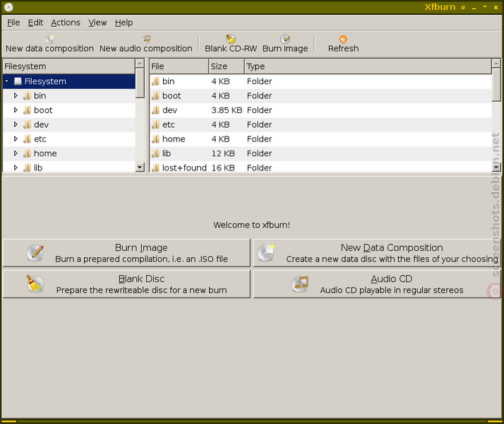The height and width of the screenshot is (424, 504).
Task: Collapse the Filesystem root tree node
Action: pyautogui.click(x=7, y=81)
